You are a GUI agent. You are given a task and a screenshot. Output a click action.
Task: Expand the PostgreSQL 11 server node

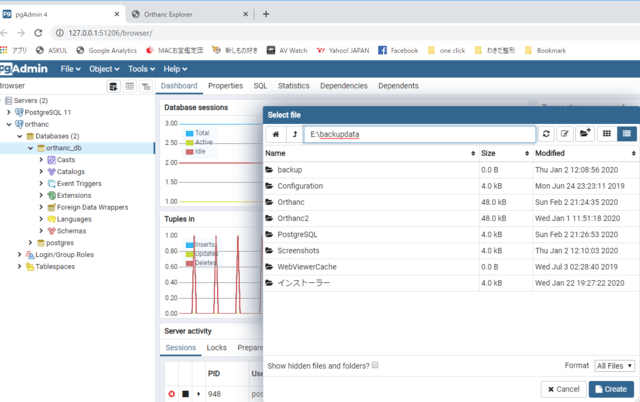(x=9, y=112)
